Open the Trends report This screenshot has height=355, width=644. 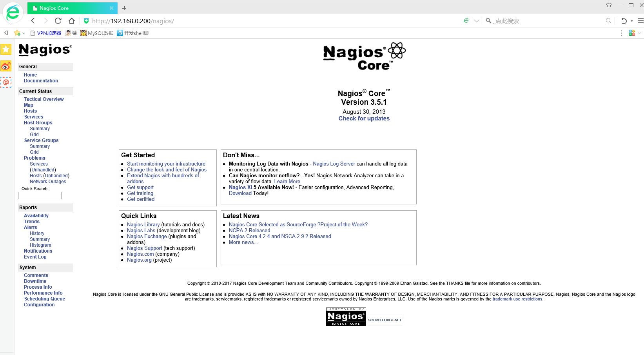click(x=31, y=222)
